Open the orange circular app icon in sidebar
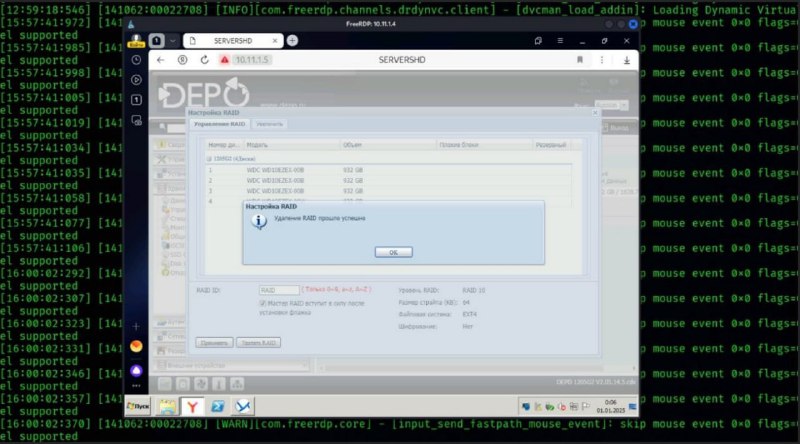This screenshot has height=444, width=800. click(x=136, y=347)
